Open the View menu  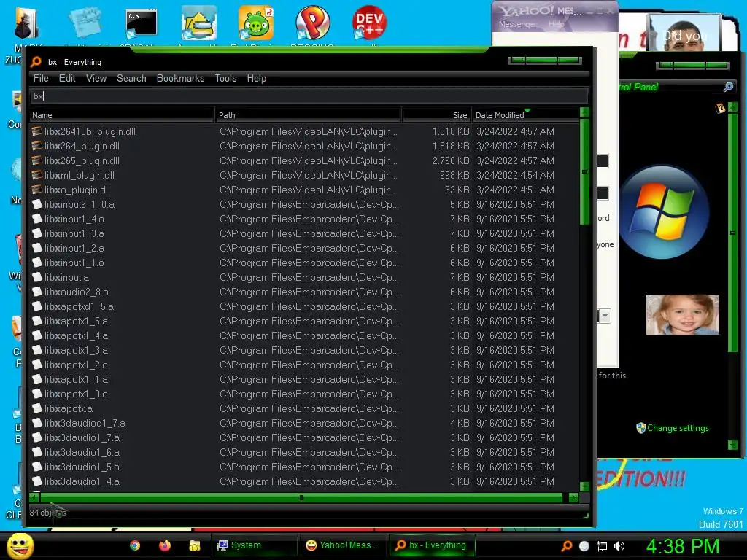[x=96, y=79]
